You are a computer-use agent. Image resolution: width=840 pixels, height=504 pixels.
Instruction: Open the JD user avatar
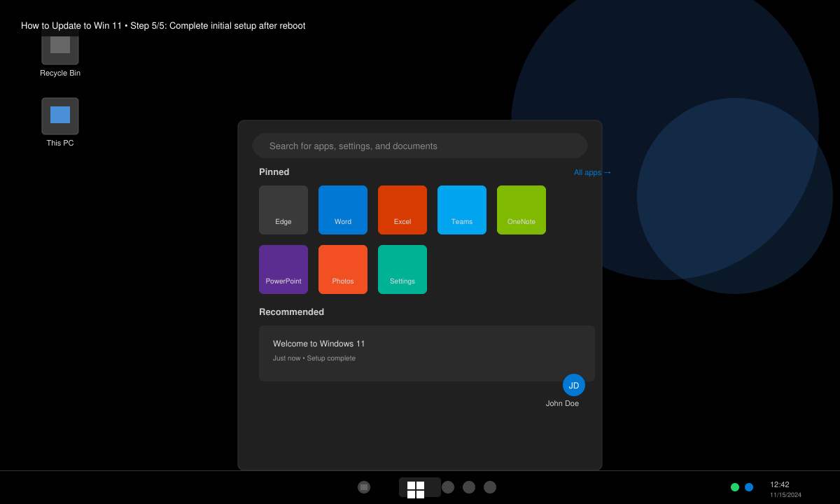point(574,385)
